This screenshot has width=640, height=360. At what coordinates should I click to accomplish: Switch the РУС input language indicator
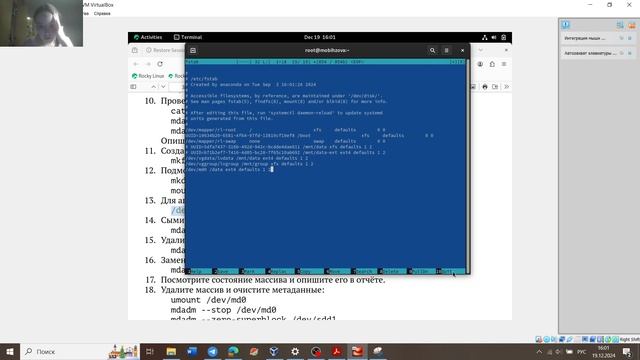582,351
